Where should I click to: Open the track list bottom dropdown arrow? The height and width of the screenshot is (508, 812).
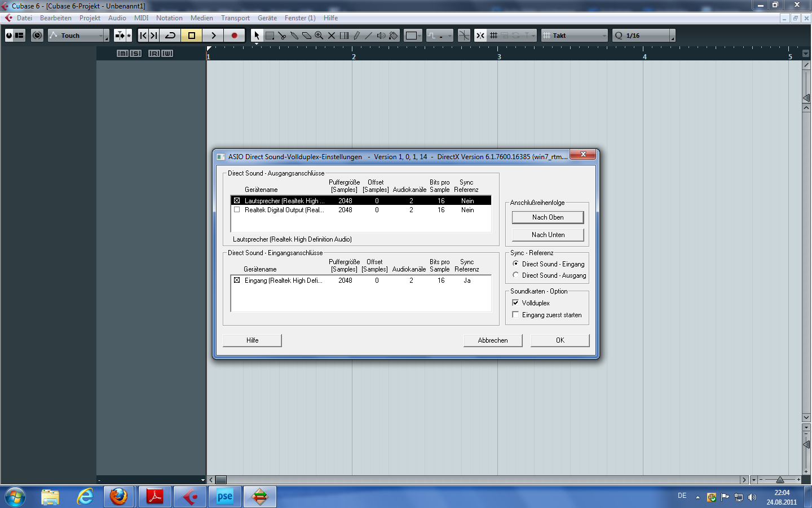pyautogui.click(x=203, y=480)
